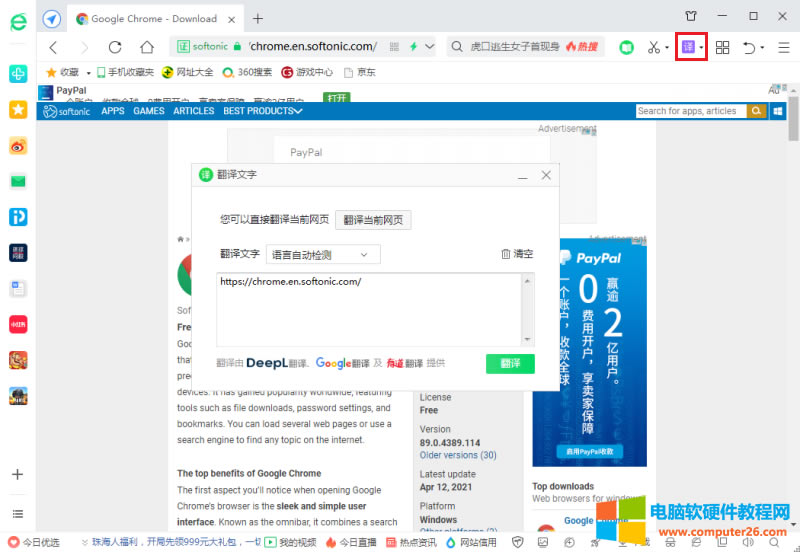This screenshot has height=552, width=800.
Task: Click the orange search button on Softonic
Action: (x=757, y=111)
